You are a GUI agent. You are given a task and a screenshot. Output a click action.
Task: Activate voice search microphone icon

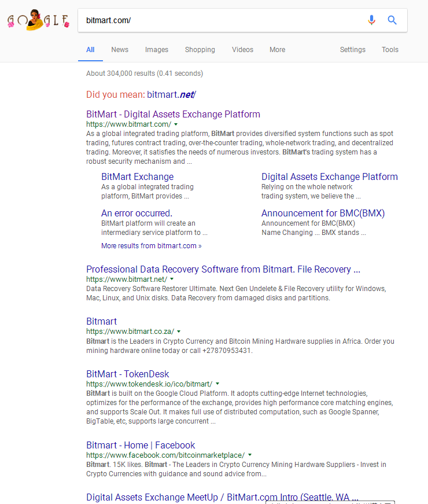(x=371, y=20)
